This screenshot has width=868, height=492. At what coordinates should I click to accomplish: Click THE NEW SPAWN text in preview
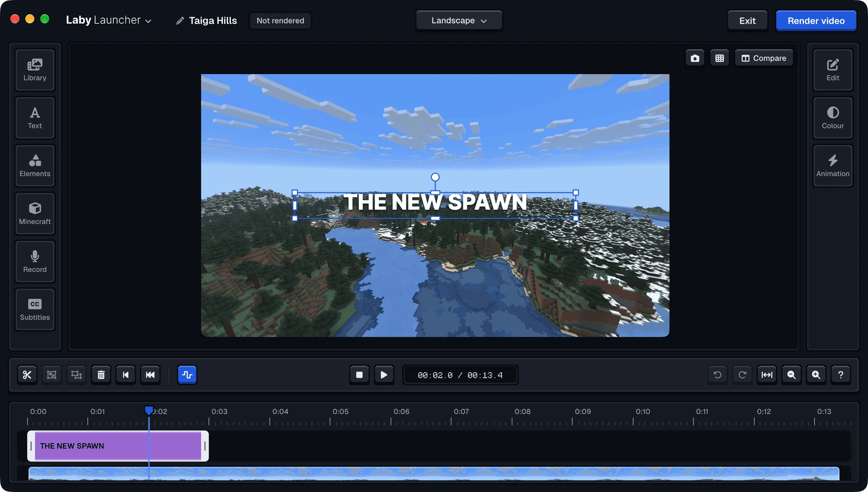(435, 203)
